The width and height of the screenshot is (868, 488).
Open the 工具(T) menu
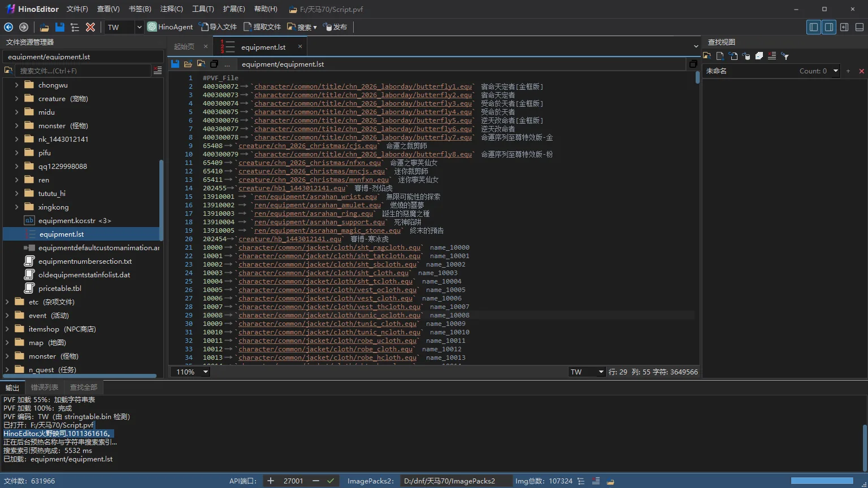[x=203, y=9]
